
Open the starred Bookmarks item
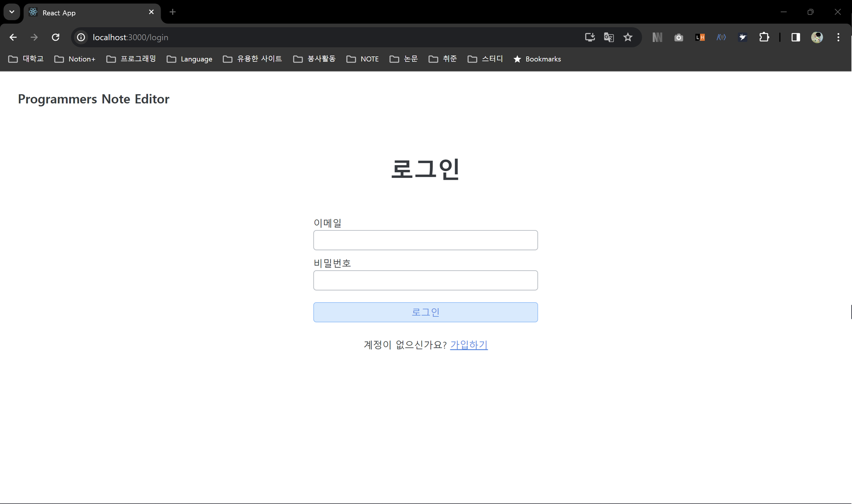pos(537,59)
